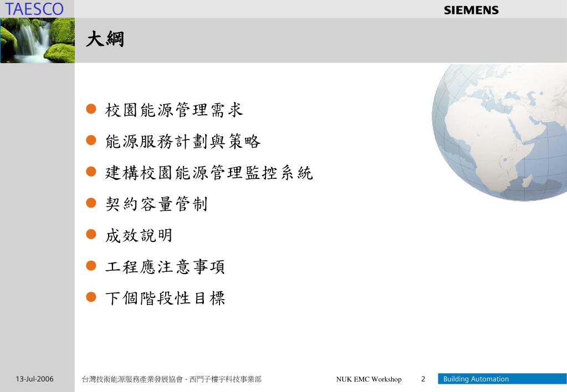Select bullet text 能源服務計劃與策略
The height and width of the screenshot is (392, 567).
(182, 141)
